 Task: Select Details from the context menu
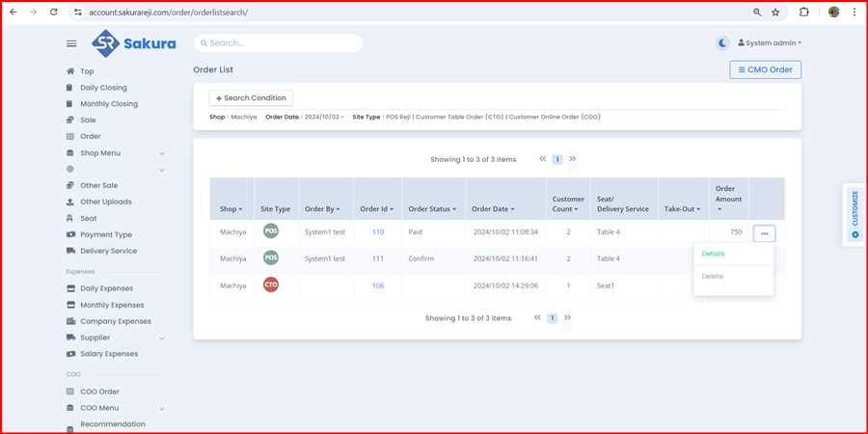point(713,254)
